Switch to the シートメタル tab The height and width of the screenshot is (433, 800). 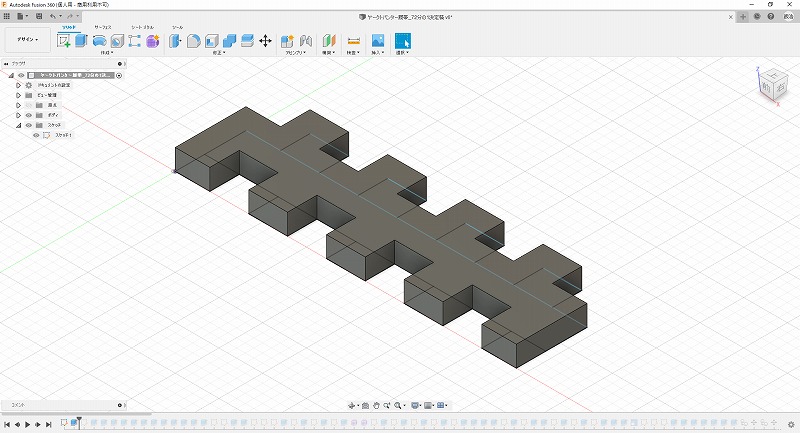(141, 27)
